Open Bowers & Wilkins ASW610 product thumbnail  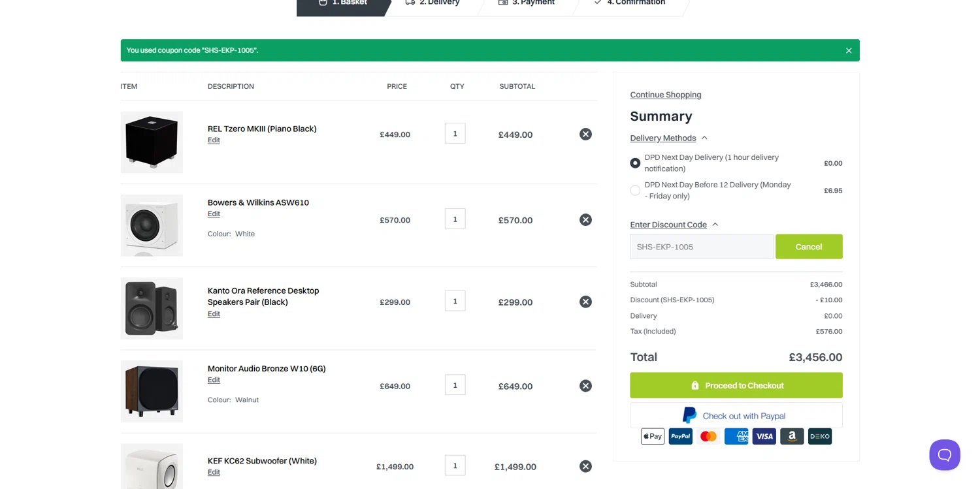152,225
